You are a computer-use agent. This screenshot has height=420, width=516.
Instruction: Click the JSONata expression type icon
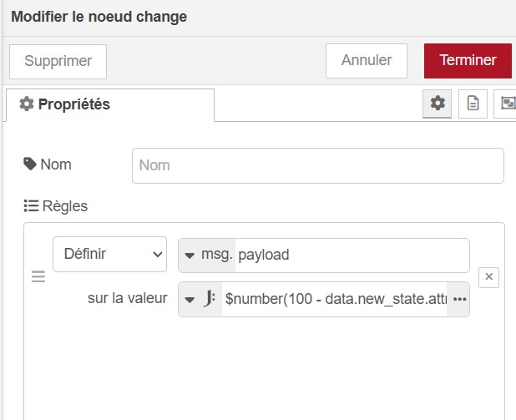[x=210, y=299]
